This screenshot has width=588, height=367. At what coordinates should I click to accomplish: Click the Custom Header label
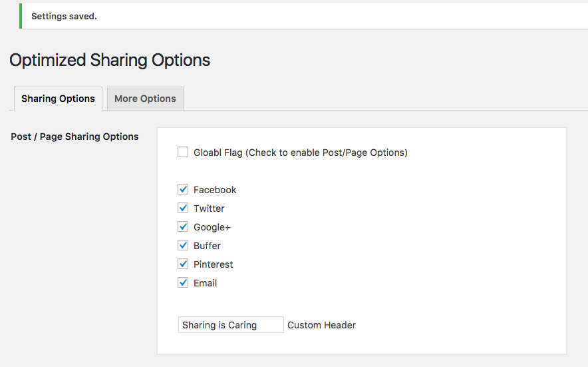point(321,325)
